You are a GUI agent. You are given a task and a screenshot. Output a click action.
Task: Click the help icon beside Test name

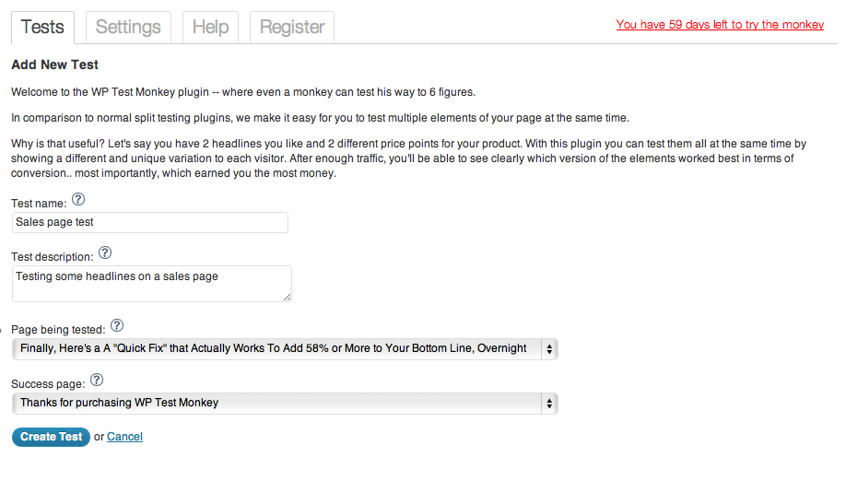coord(78,199)
